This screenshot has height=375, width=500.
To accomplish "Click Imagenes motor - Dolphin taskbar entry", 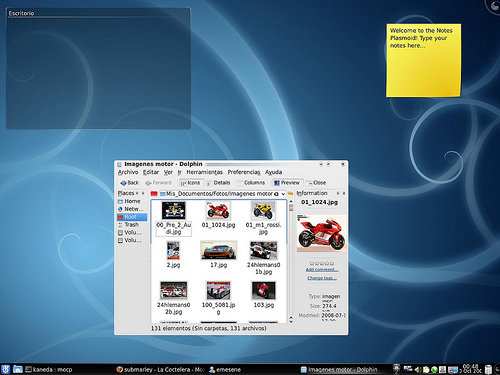I will coord(339,370).
